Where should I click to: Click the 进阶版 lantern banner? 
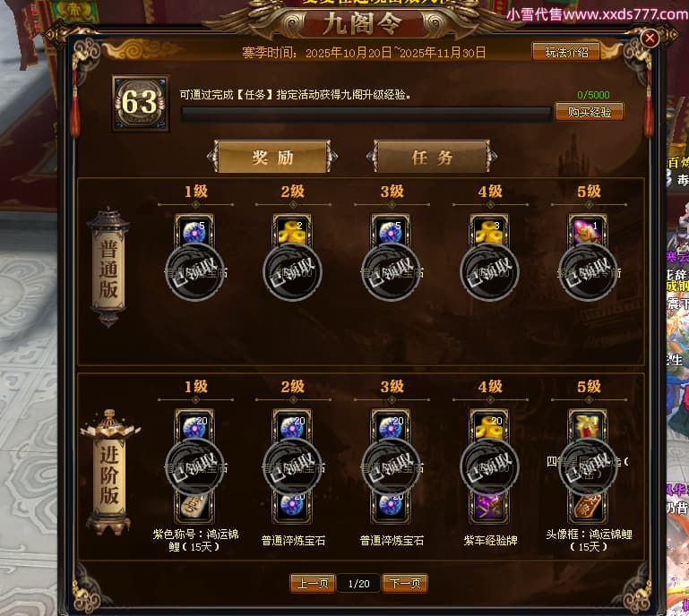click(109, 472)
